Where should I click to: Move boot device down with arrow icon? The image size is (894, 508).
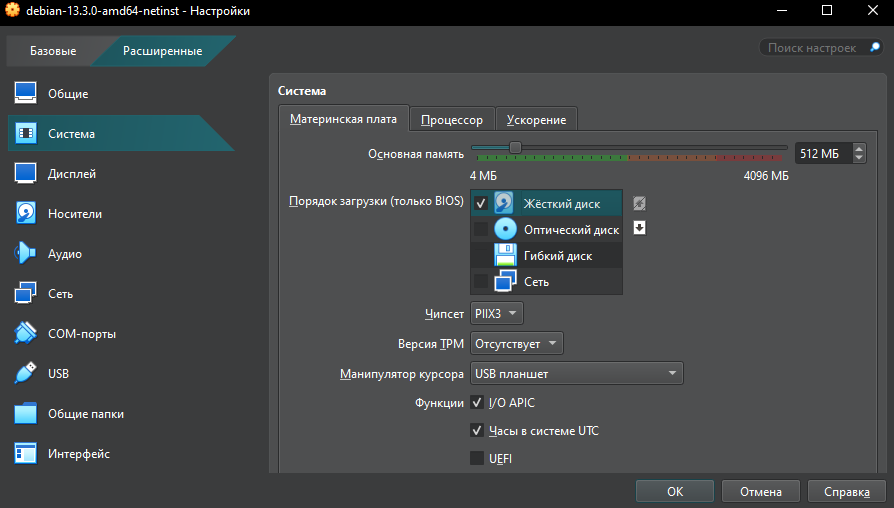640,228
